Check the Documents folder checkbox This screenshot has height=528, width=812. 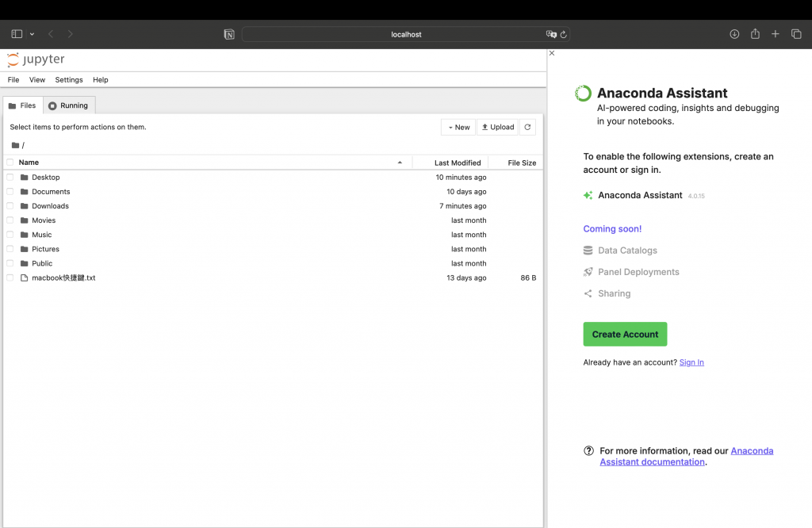tap(10, 192)
